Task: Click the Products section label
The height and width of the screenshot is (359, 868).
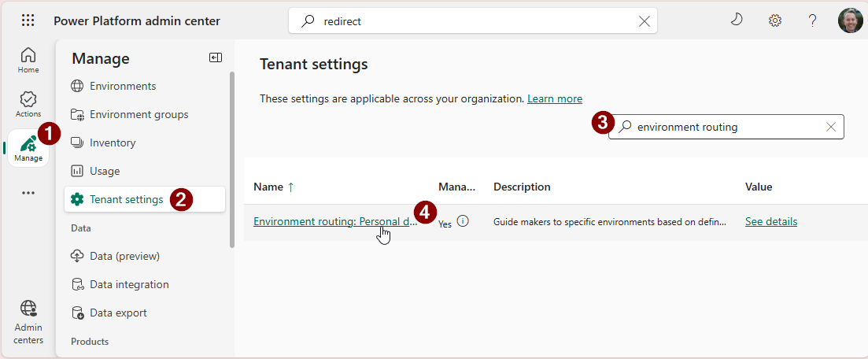Action: (x=90, y=342)
